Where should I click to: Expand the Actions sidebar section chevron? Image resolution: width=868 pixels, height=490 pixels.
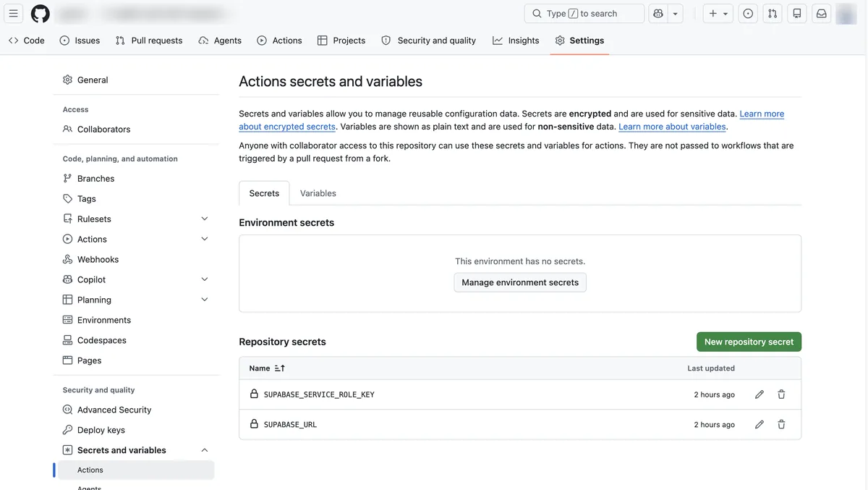[205, 239]
